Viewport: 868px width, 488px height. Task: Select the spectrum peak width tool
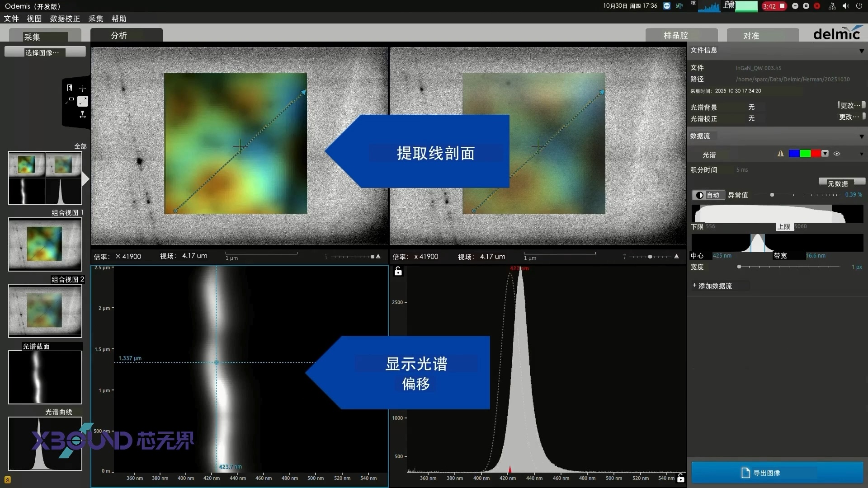coord(83,114)
